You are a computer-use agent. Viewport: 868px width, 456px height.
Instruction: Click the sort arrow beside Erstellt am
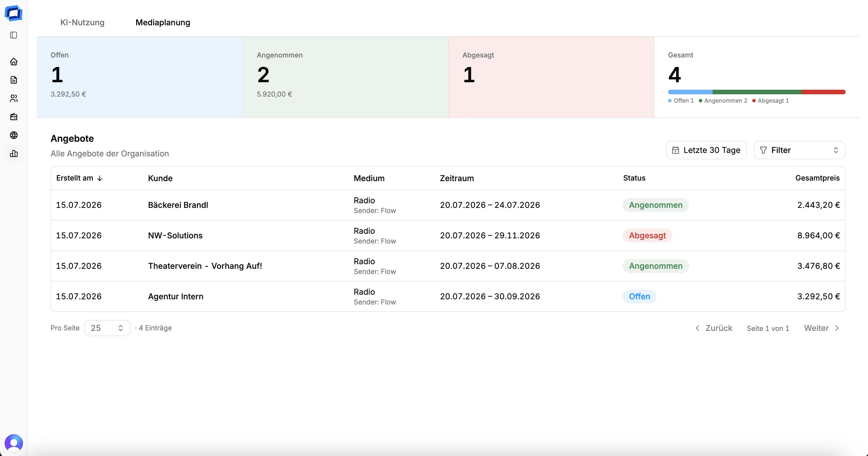(100, 179)
